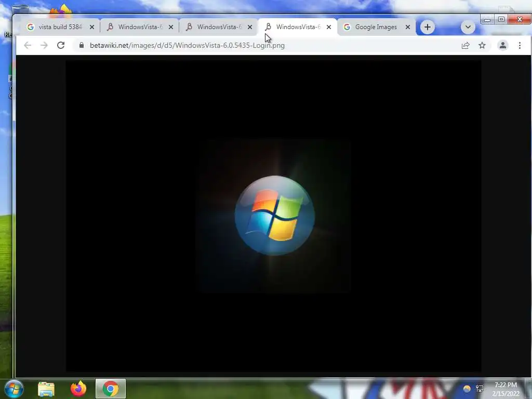Open a new tab with plus button
The image size is (532, 399).
click(x=428, y=27)
